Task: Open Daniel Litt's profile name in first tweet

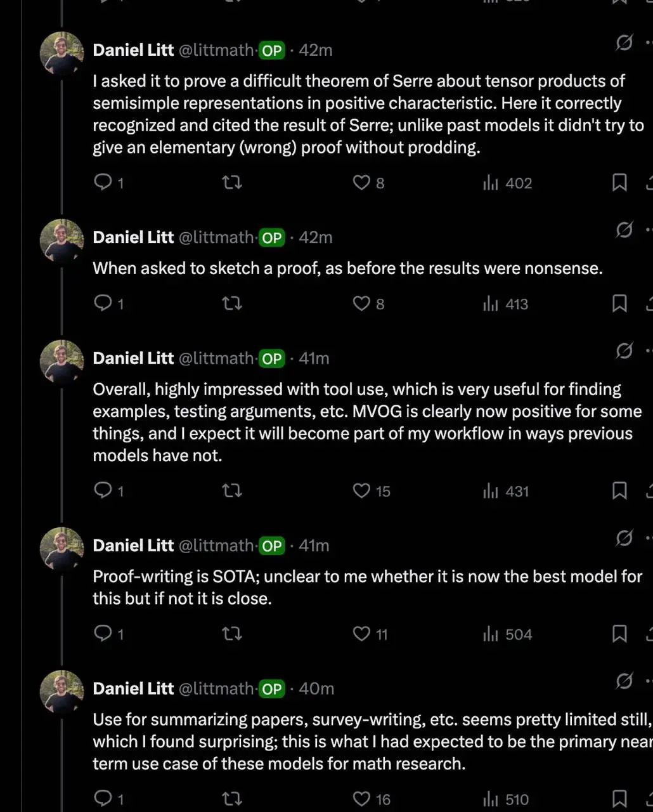Action: [133, 50]
